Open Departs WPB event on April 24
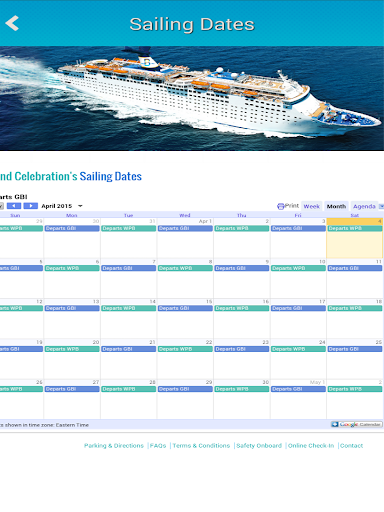 pos(298,349)
